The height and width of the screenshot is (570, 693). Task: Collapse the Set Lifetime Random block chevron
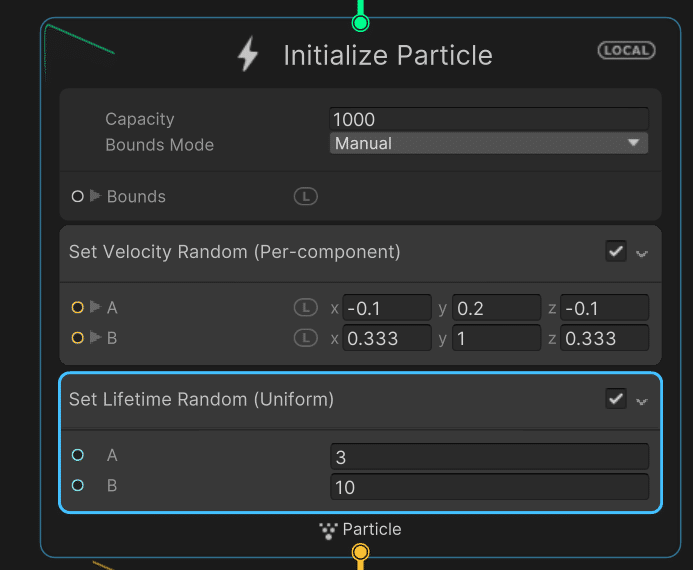[x=642, y=401]
